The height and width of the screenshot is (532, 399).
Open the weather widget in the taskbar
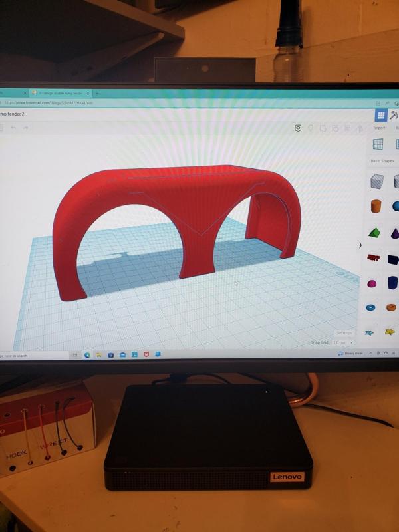350,354
